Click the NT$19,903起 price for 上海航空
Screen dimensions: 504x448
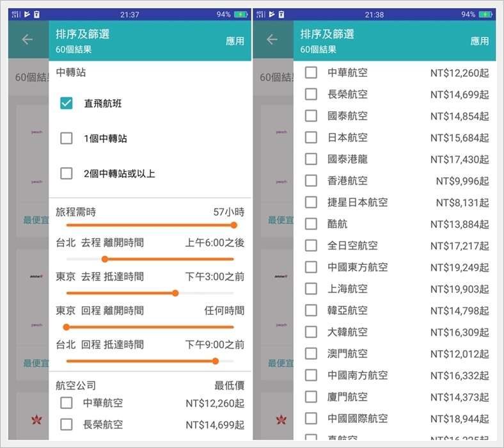point(460,289)
